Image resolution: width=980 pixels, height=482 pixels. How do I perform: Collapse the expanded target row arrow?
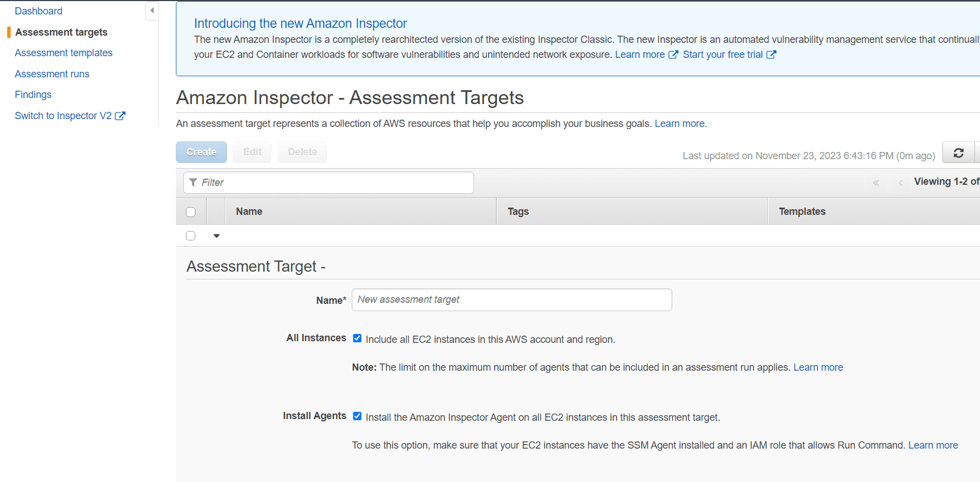216,236
